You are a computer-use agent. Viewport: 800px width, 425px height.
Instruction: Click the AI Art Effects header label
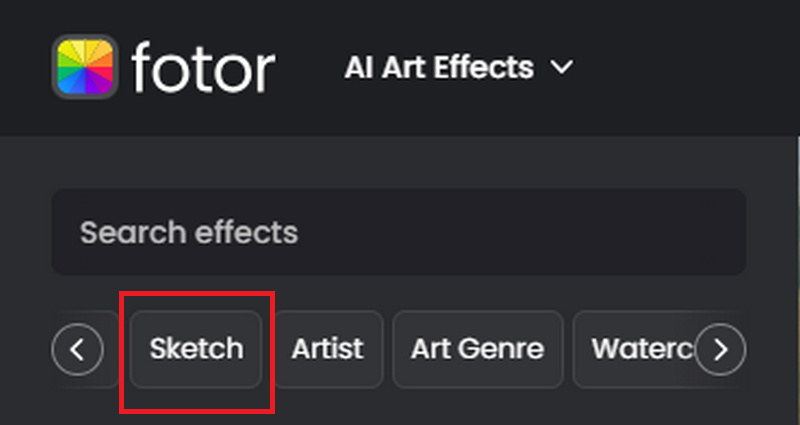439,67
